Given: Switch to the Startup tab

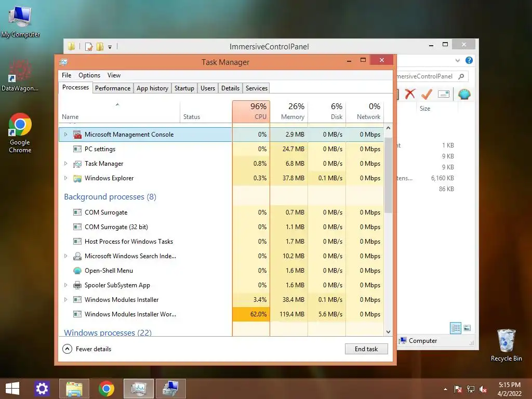Looking at the screenshot, I should click(184, 88).
